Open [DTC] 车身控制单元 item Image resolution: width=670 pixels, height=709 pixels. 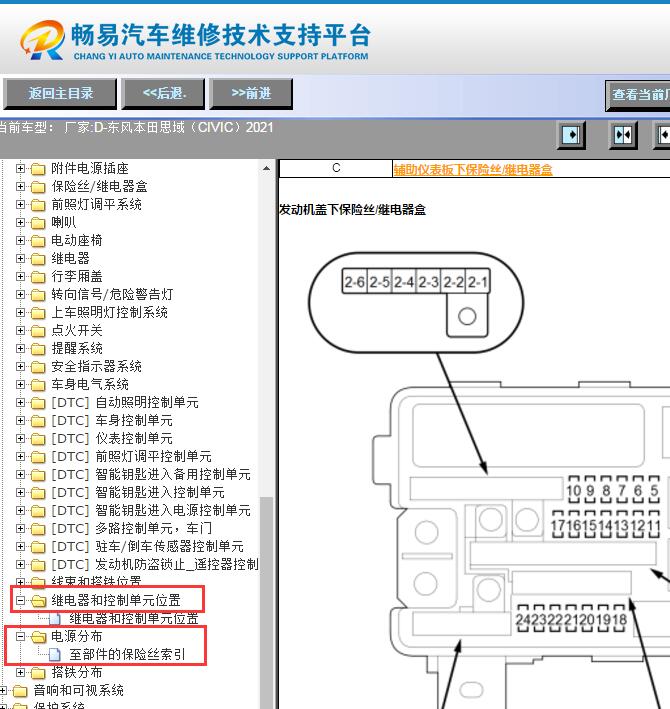(x=112, y=421)
